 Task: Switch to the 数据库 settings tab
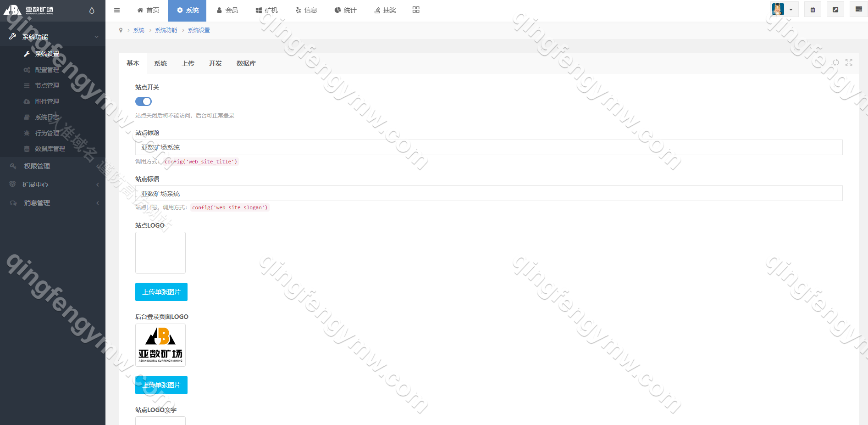coord(246,63)
